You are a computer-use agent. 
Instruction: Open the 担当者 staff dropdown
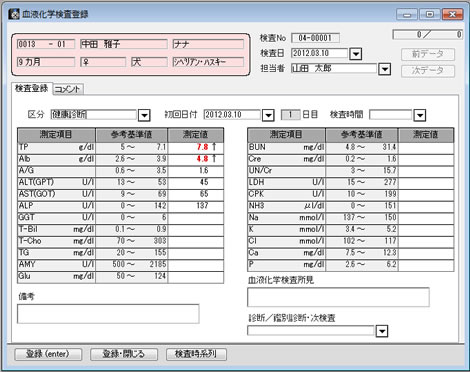tap(385, 69)
